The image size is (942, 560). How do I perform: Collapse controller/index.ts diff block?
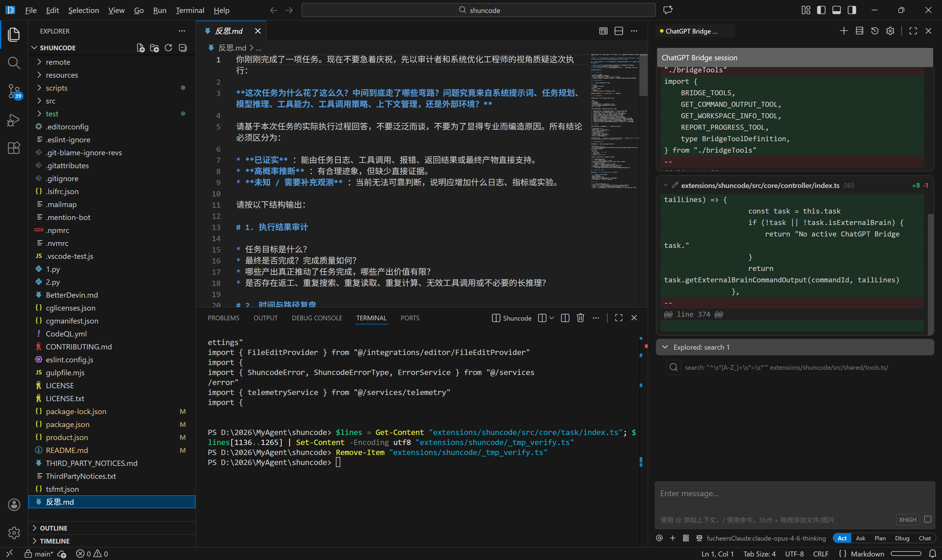[x=666, y=185]
